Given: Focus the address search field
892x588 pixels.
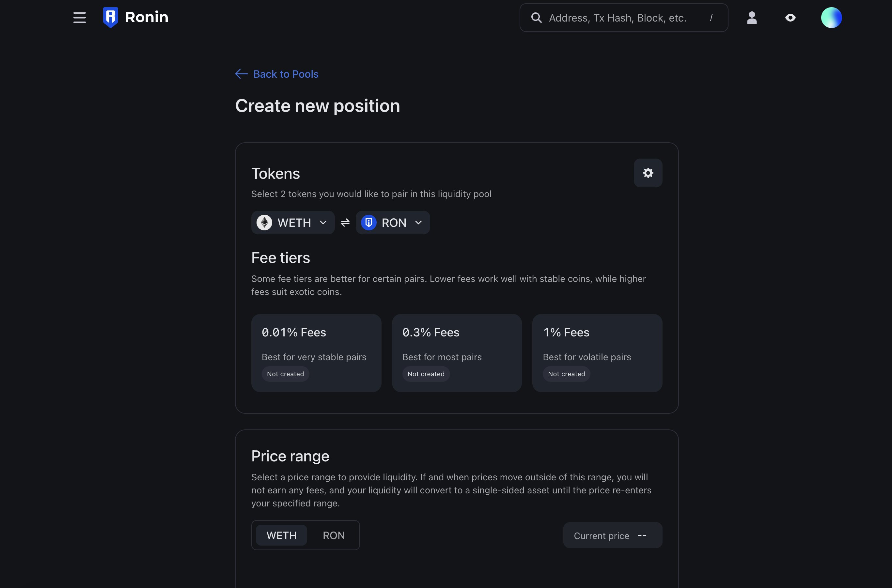Looking at the screenshot, I should pyautogui.click(x=623, y=18).
